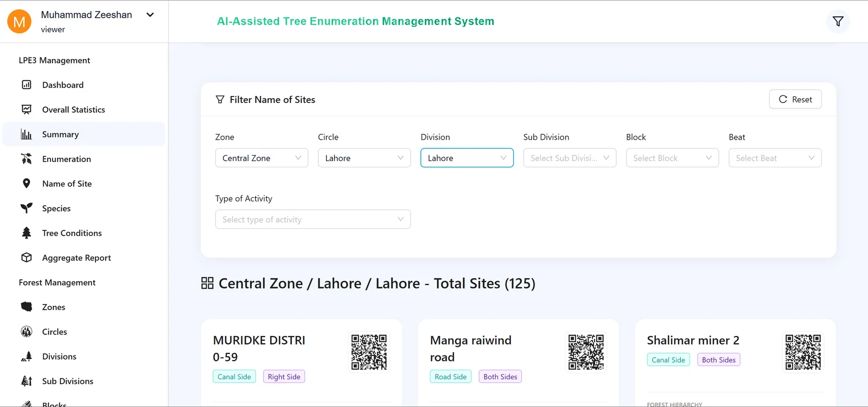The image size is (868, 407).
Task: Open the Type of Activity dropdown
Action: coord(313,219)
